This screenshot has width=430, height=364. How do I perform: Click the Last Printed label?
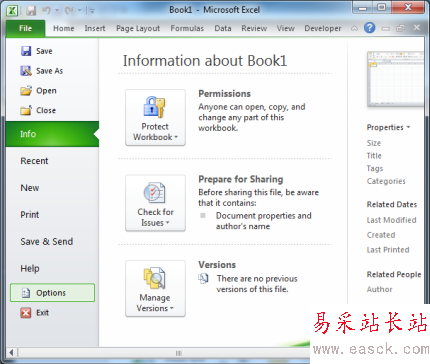coord(388,250)
